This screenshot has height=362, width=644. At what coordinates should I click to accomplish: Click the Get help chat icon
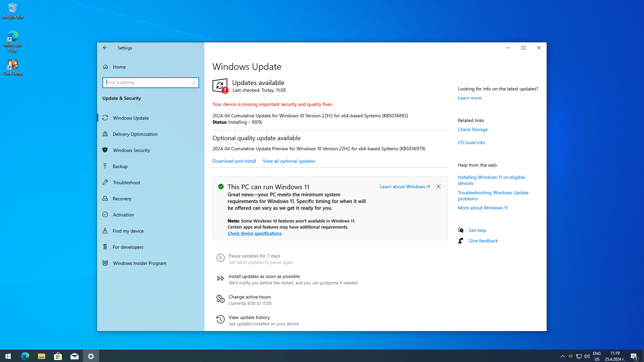461,231
